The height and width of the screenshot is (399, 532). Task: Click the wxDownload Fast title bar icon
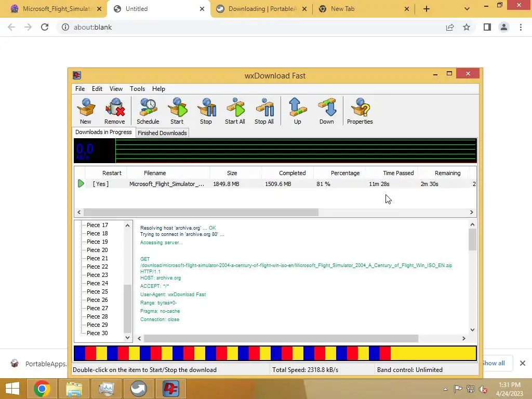pyautogui.click(x=77, y=75)
